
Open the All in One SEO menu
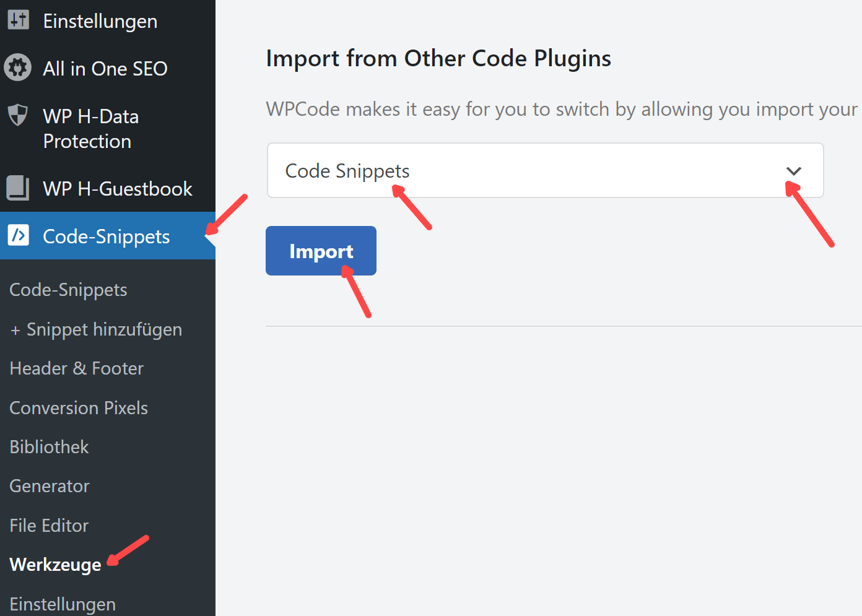click(105, 69)
